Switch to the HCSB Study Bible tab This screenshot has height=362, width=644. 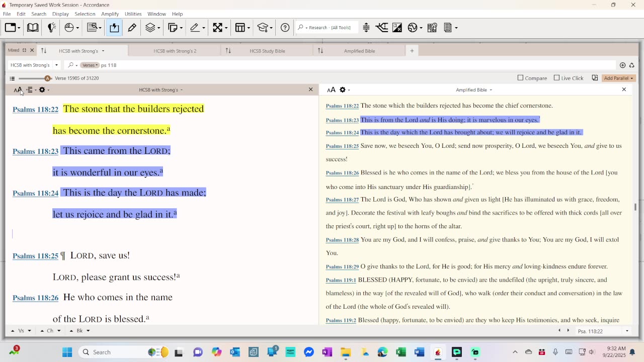[267, 51]
